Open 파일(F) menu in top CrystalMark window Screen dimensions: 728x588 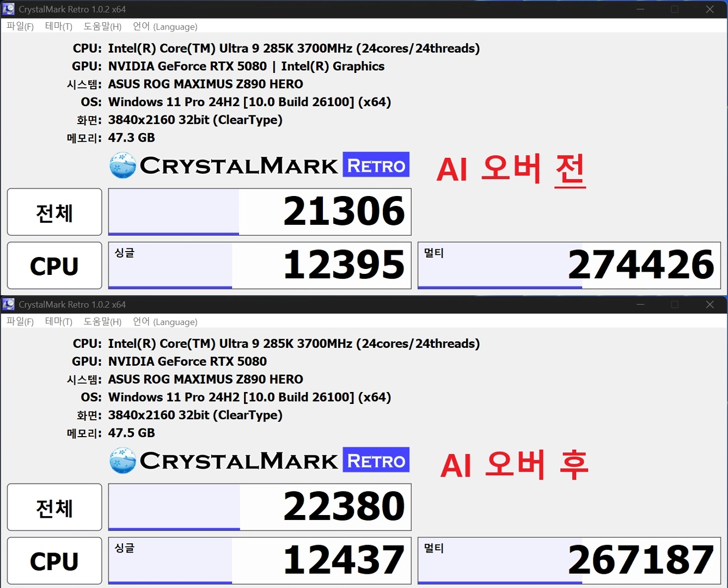(20, 27)
